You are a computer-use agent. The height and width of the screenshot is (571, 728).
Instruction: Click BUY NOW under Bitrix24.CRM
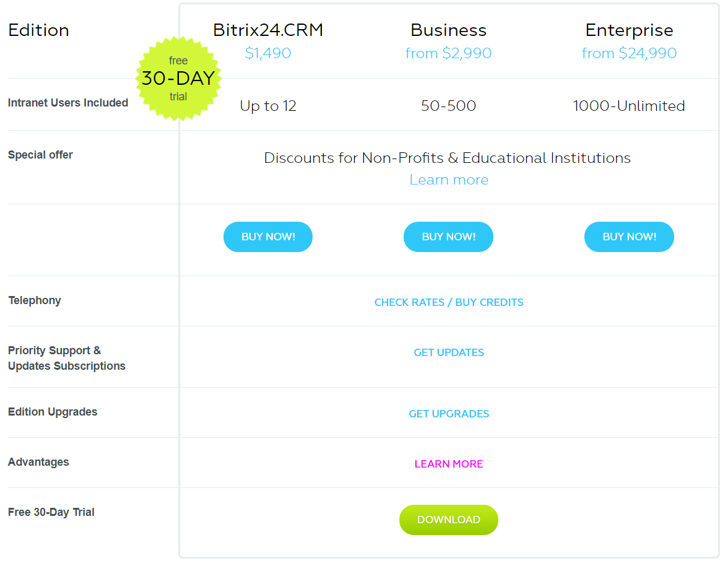268,237
